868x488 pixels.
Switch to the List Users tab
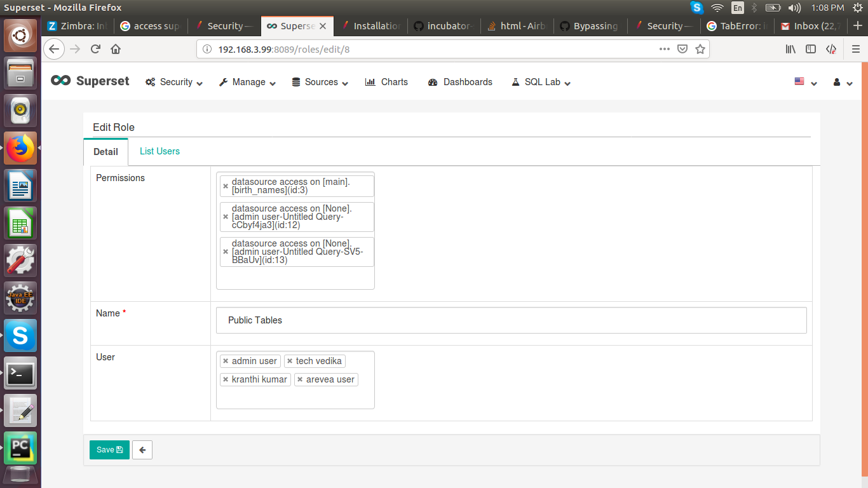tap(159, 151)
